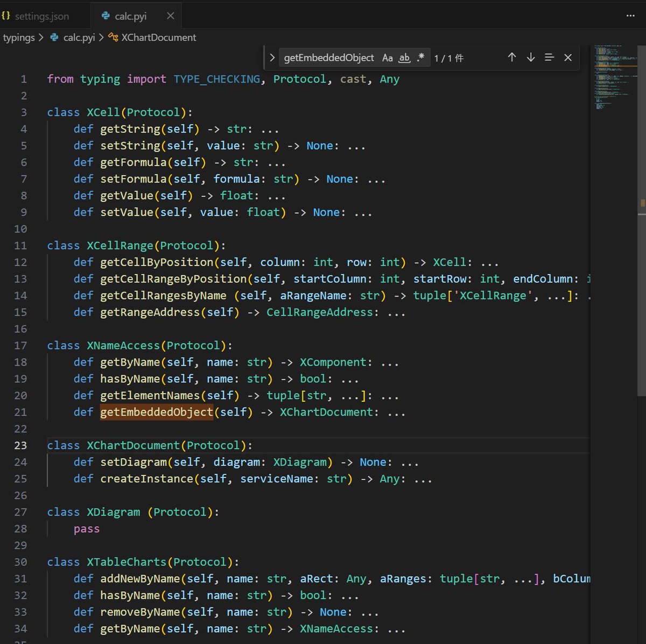
Task: Toggle Match Whole Word in find widget
Action: [x=404, y=58]
